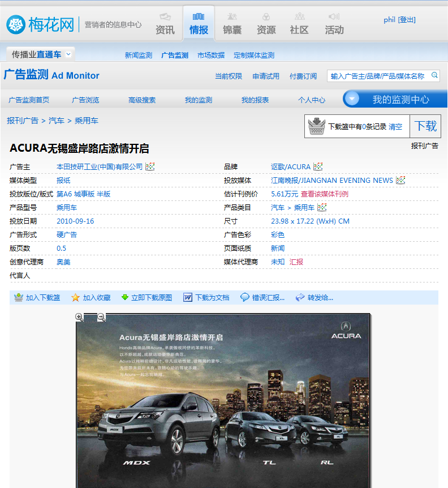Open 市场数据 submenu link

(211, 55)
